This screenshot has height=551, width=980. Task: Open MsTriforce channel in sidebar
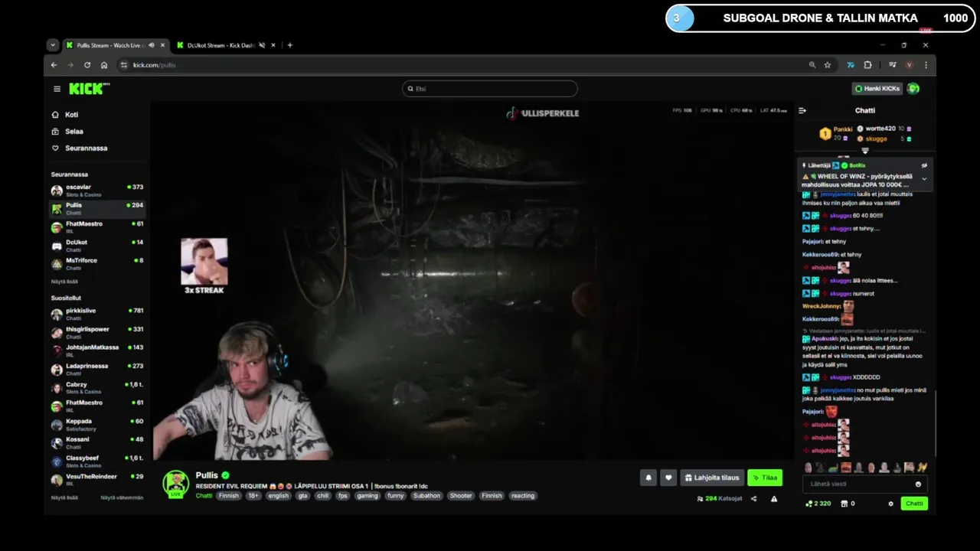pyautogui.click(x=97, y=263)
